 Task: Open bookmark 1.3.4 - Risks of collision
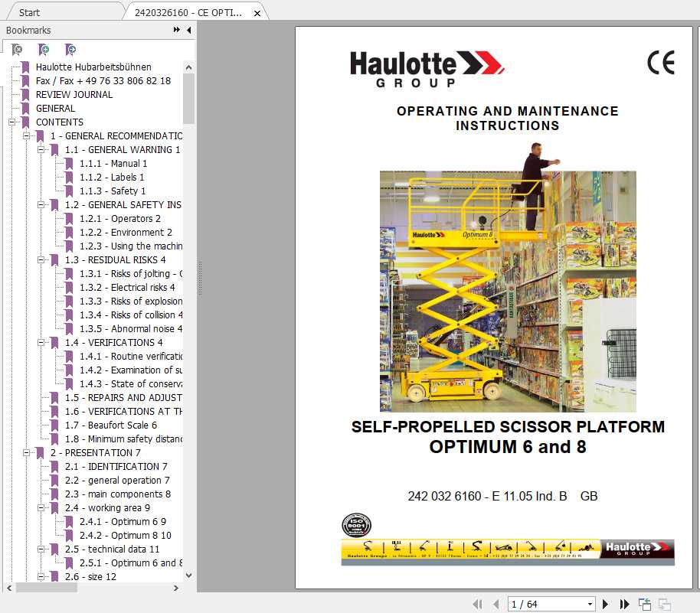(131, 315)
